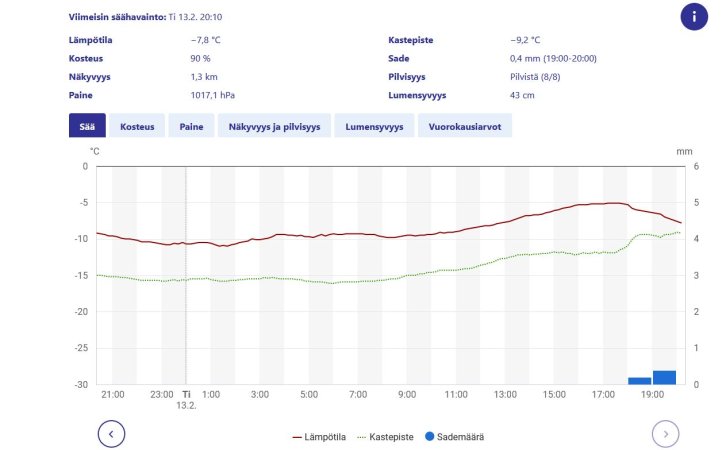722x450 pixels.
Task: Click the rain value 0,4 mm (19:00-20:00)
Action: pyautogui.click(x=553, y=58)
